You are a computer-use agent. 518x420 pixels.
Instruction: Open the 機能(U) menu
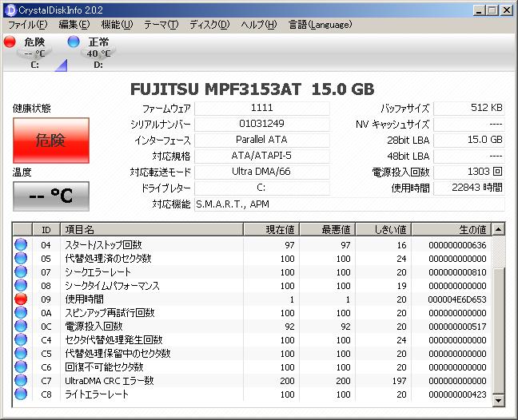tap(117, 25)
